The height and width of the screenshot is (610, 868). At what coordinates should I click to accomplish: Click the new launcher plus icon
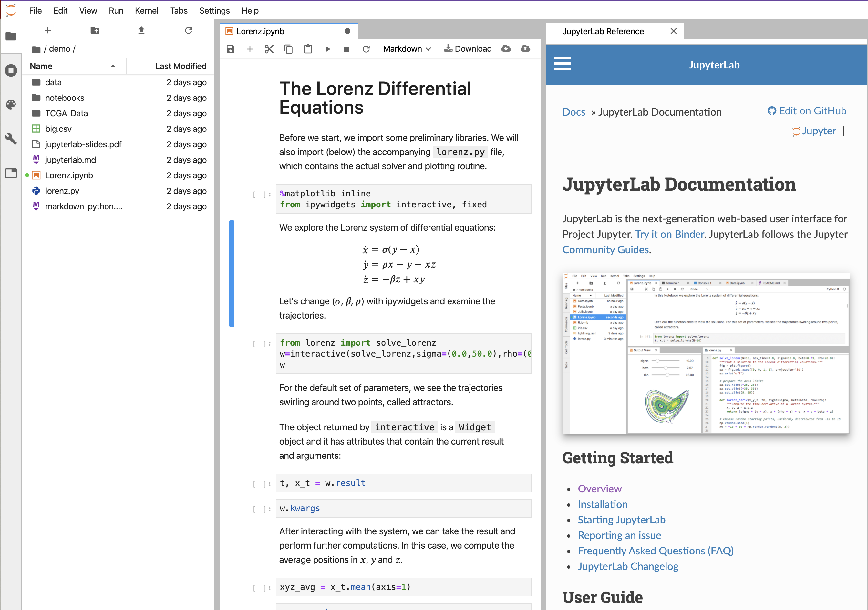(x=48, y=30)
